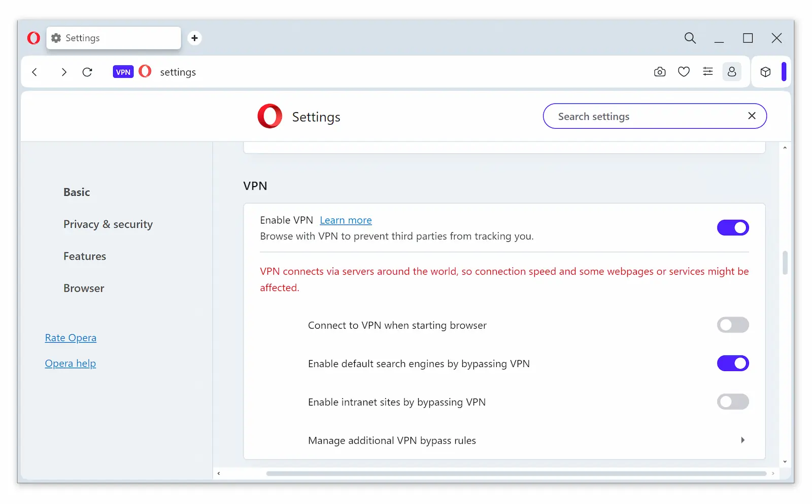This screenshot has height=504, width=812.
Task: Click the scroll up arrow
Action: pyautogui.click(x=785, y=148)
